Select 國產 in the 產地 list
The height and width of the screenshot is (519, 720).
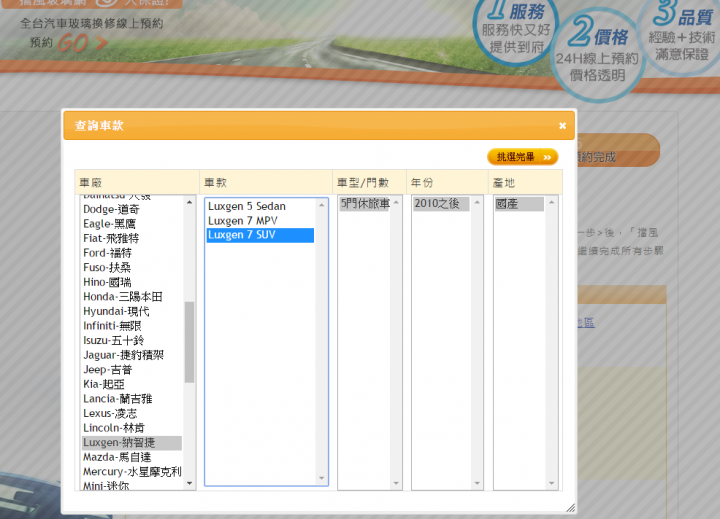[519, 203]
